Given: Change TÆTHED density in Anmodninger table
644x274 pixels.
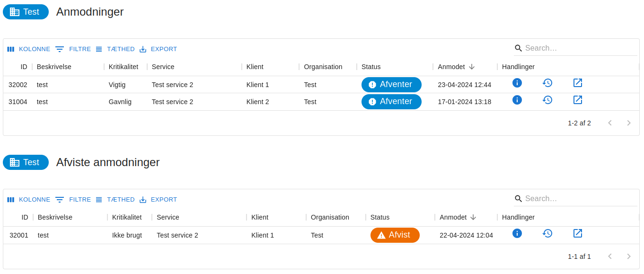Looking at the screenshot, I should tap(115, 49).
